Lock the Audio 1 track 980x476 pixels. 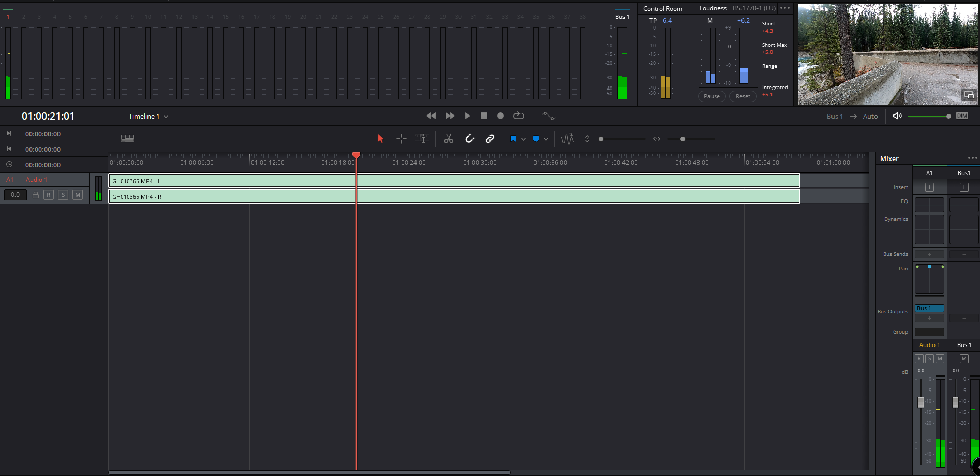pyautogui.click(x=36, y=195)
